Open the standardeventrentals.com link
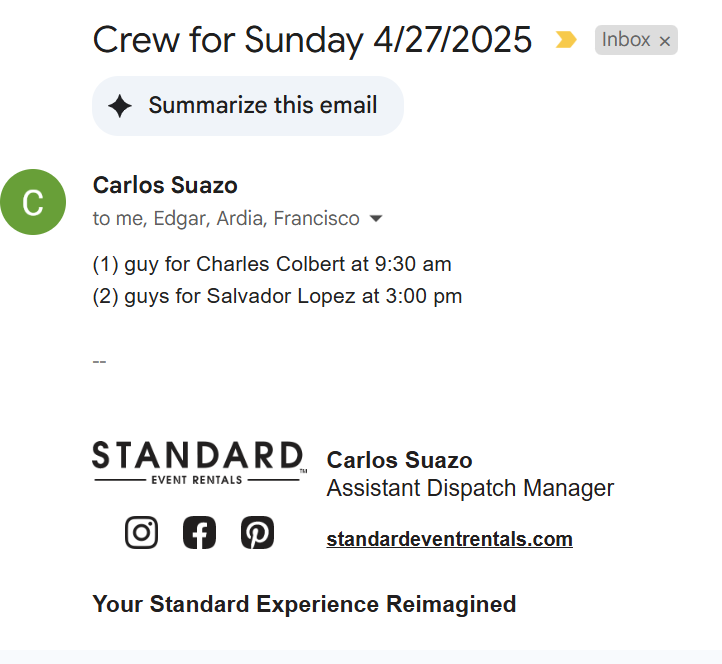This screenshot has width=722, height=664. (x=449, y=539)
